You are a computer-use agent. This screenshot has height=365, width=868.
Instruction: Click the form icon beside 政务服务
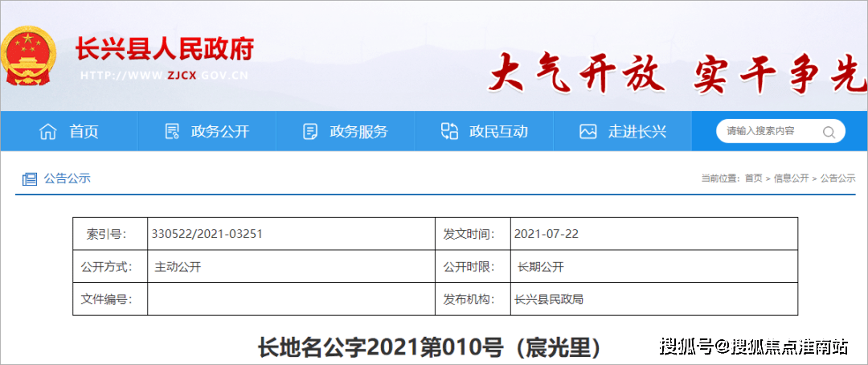310,132
